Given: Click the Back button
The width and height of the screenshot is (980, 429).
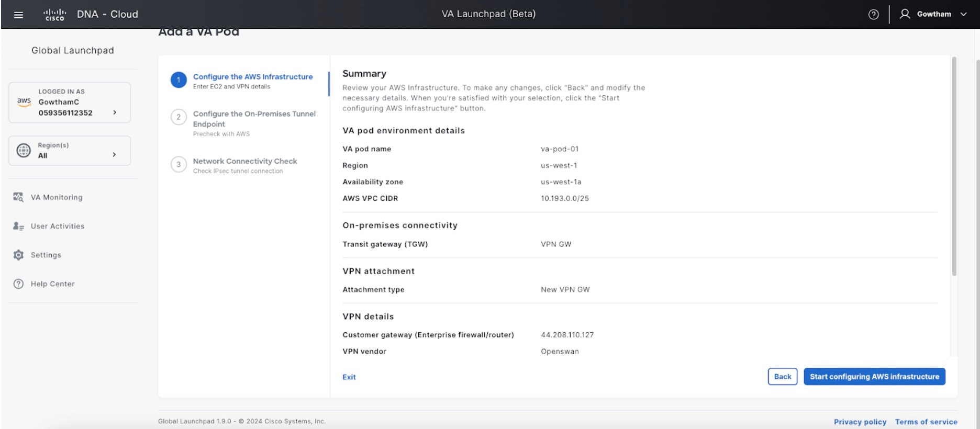Looking at the screenshot, I should [783, 377].
